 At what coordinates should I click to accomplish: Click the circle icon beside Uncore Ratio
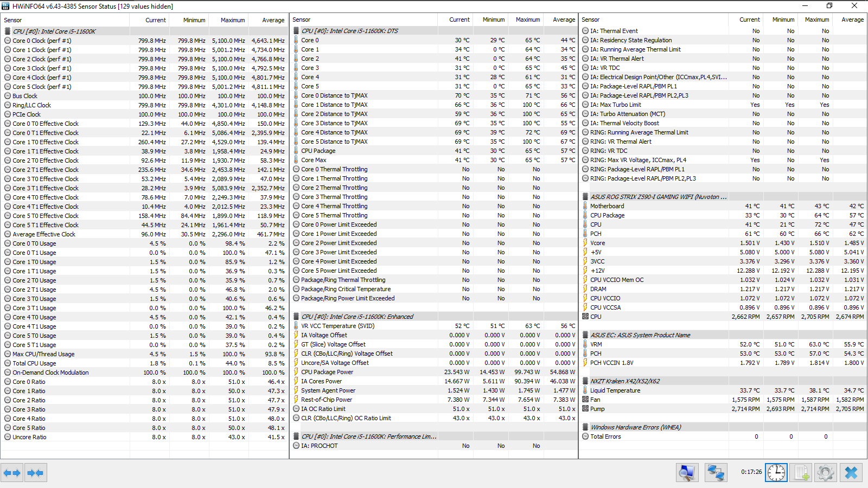(8, 437)
